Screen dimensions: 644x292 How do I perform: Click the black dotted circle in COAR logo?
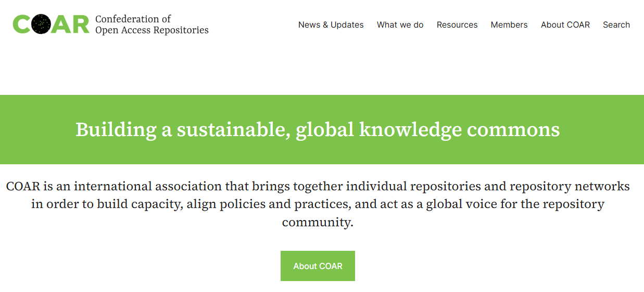click(x=41, y=25)
